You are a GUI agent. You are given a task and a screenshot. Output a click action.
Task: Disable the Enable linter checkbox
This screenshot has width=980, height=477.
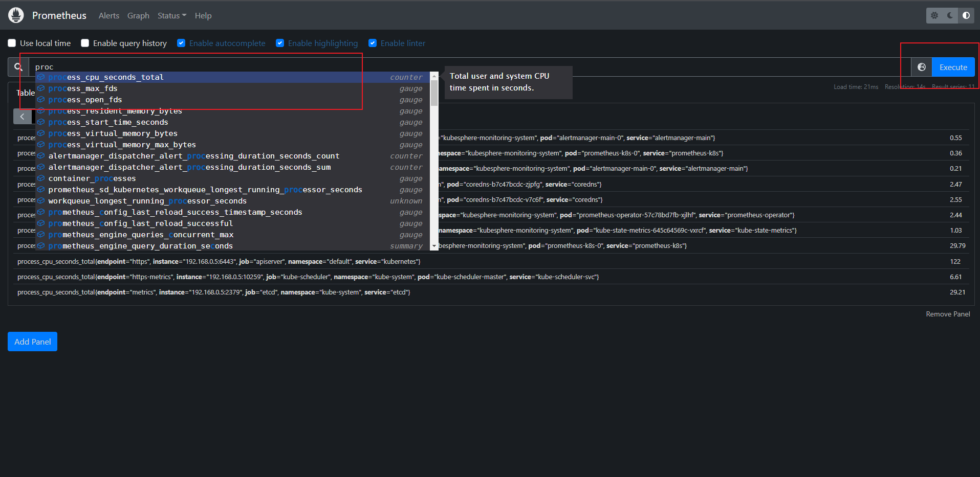click(x=373, y=43)
